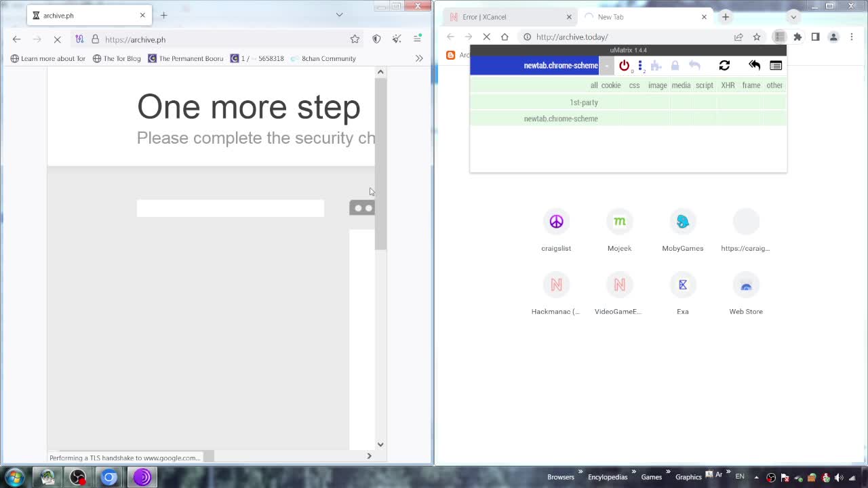Expand the bookmarks overflow chevron in Tor Browser
The image size is (868, 488).
point(419,58)
